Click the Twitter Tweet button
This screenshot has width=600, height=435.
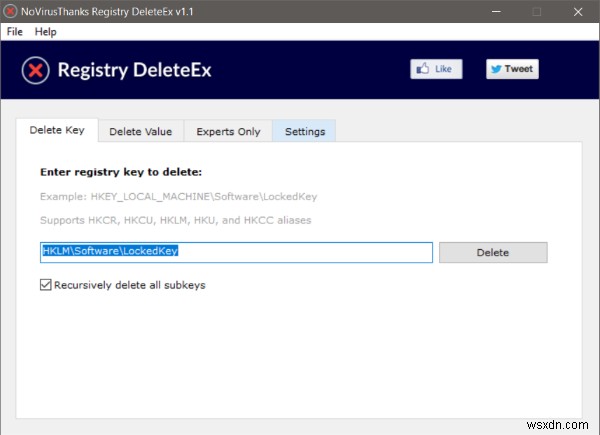[512, 69]
